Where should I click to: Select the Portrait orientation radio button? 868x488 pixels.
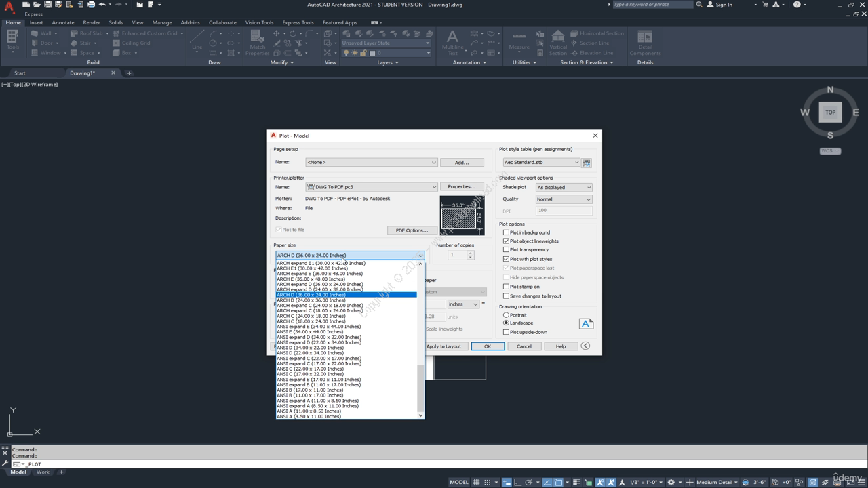point(506,315)
